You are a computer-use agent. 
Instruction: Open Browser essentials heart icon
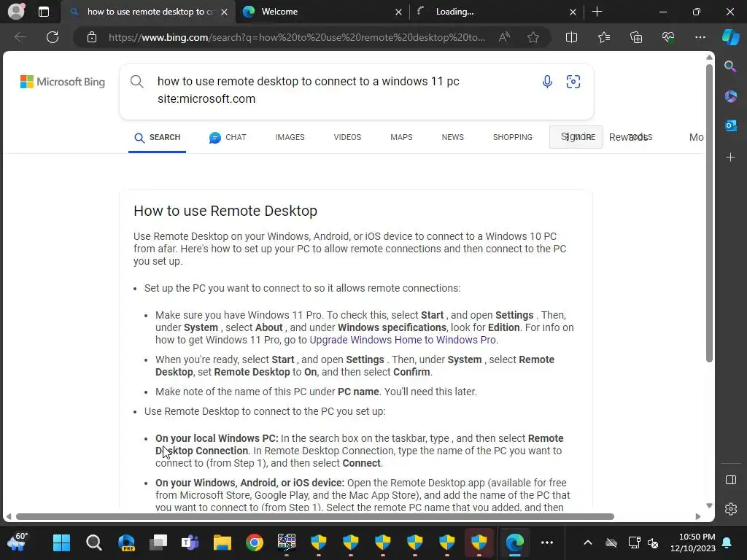668,37
